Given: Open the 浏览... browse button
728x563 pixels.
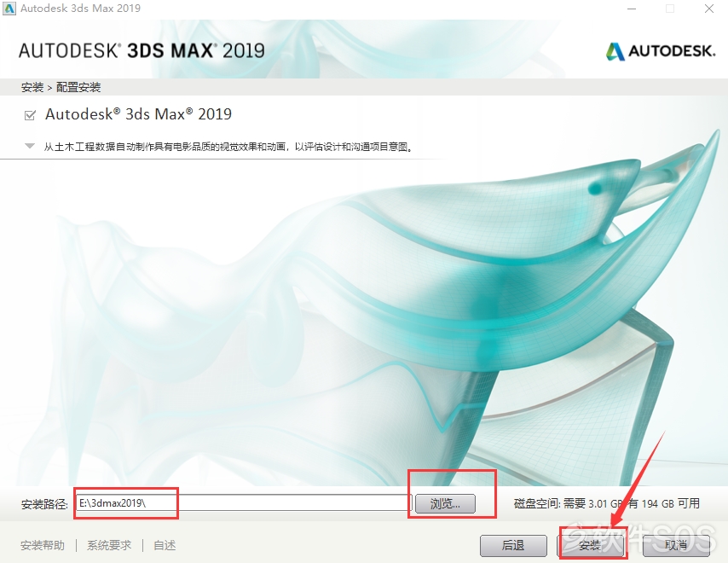Looking at the screenshot, I should [445, 503].
